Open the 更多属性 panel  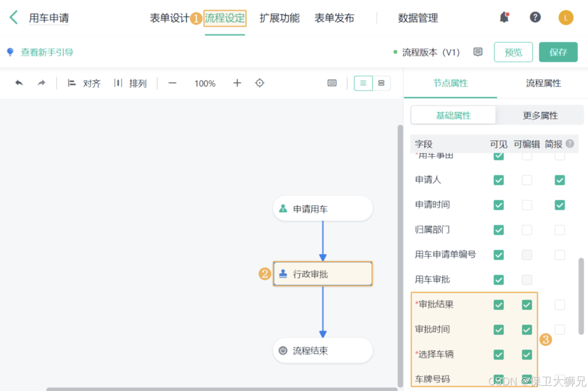pyautogui.click(x=539, y=115)
